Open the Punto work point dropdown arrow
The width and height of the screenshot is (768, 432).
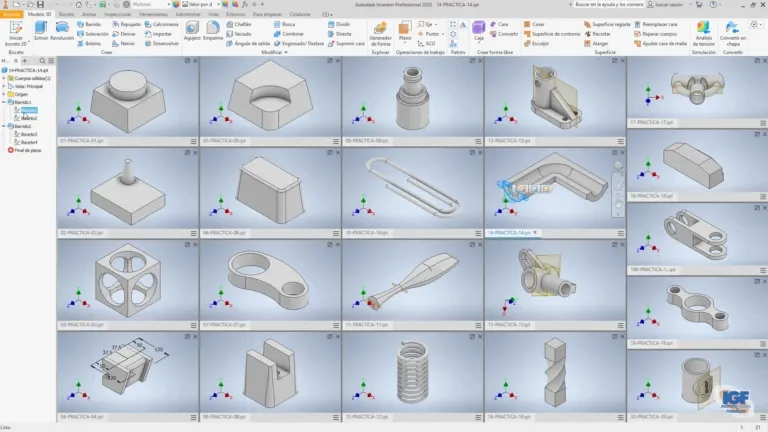pos(442,34)
